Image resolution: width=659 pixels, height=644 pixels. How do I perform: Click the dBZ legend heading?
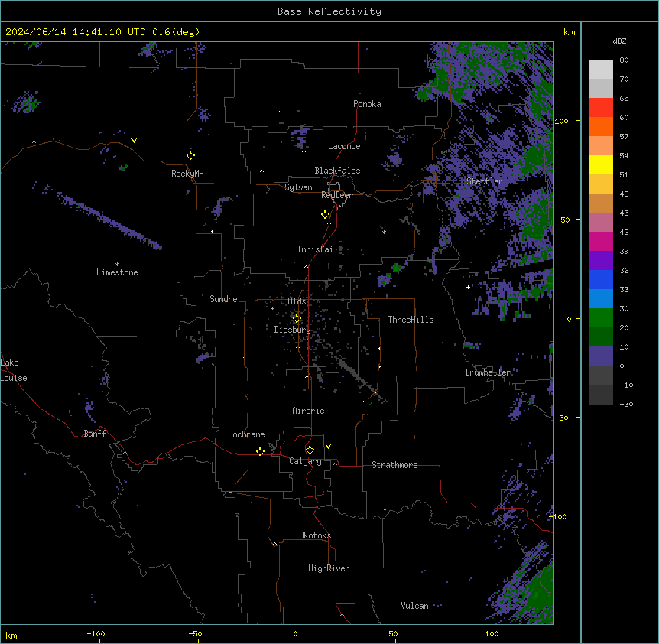[x=619, y=41]
